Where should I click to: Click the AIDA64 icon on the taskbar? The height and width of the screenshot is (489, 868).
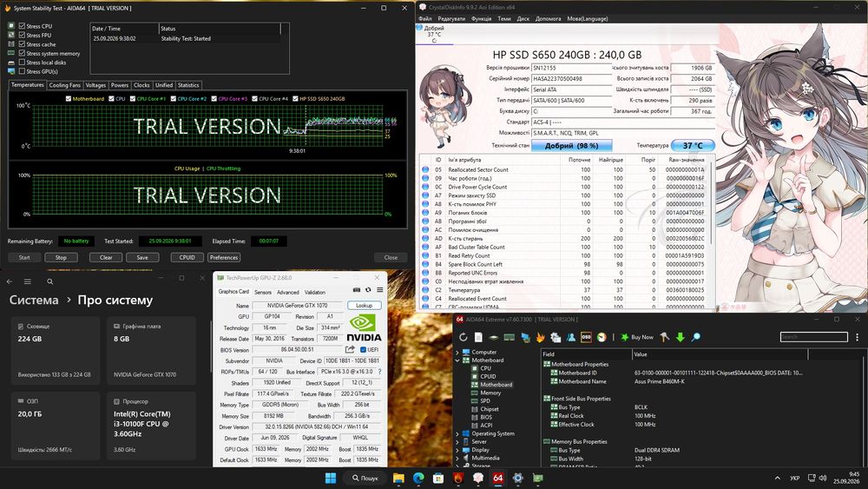point(497,478)
